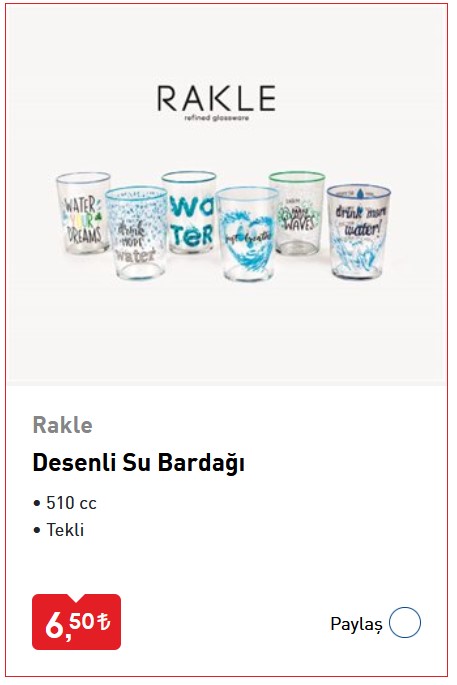Select the blue wave heart glass
This screenshot has width=457, height=685.
point(247,234)
